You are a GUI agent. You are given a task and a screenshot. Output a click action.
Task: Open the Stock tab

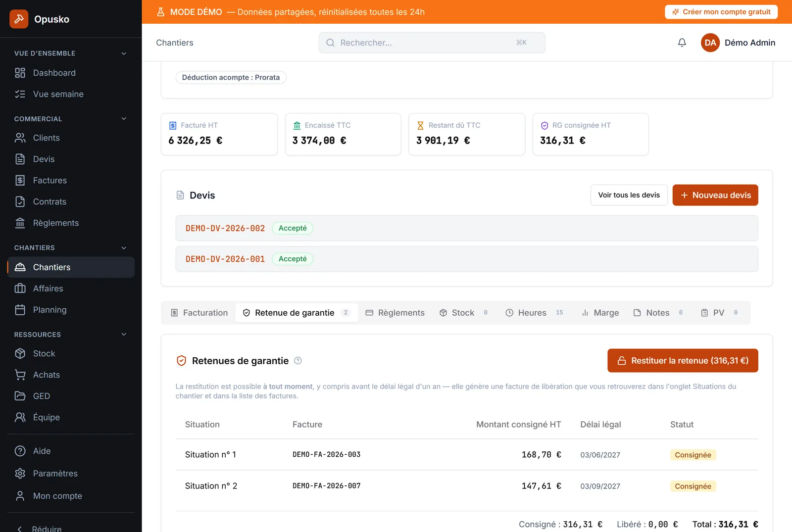tap(464, 313)
